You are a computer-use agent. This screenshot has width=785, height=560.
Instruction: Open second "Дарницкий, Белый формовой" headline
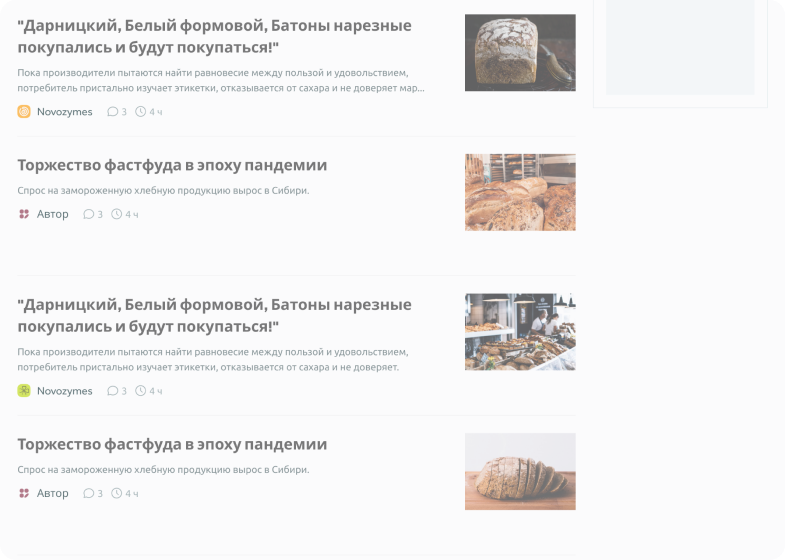click(x=214, y=315)
